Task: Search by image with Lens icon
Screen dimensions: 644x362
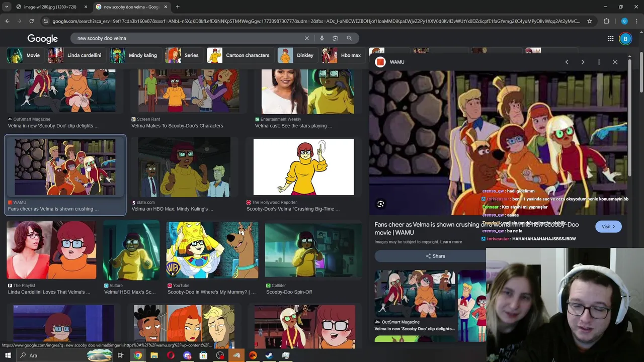Action: (x=335, y=38)
